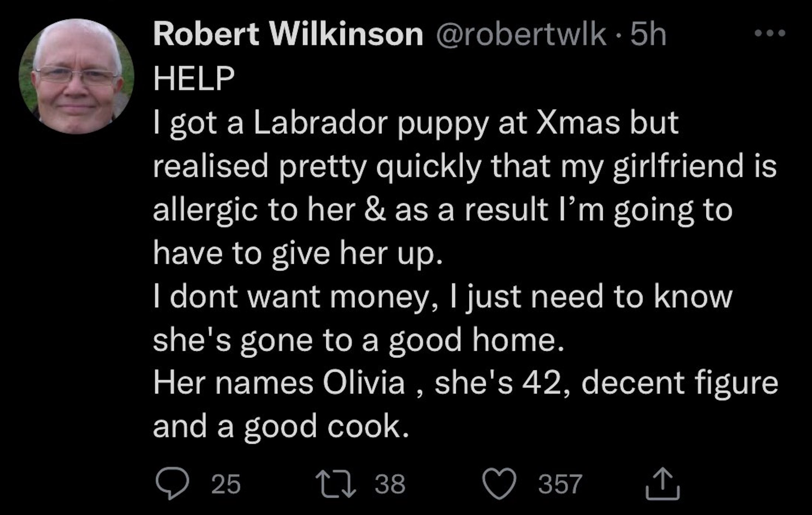Click the word HELP in the tweet
This screenshot has height=515, width=812.
[194, 78]
